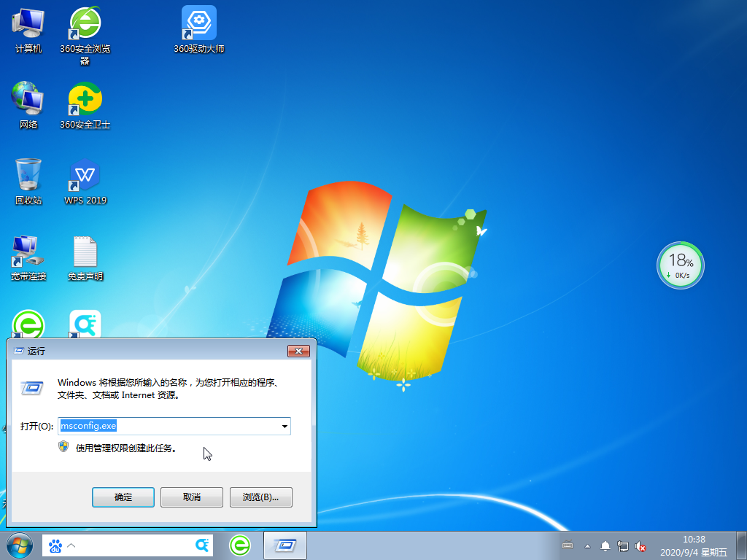Open the 计算机 desktop icon
Image resolution: width=747 pixels, height=560 pixels.
tap(28, 29)
